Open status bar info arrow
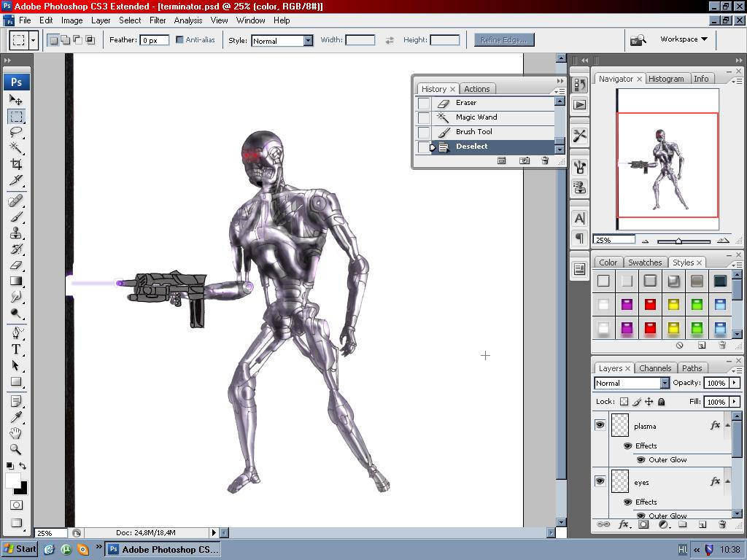Image resolution: width=747 pixels, height=560 pixels. coord(214,533)
